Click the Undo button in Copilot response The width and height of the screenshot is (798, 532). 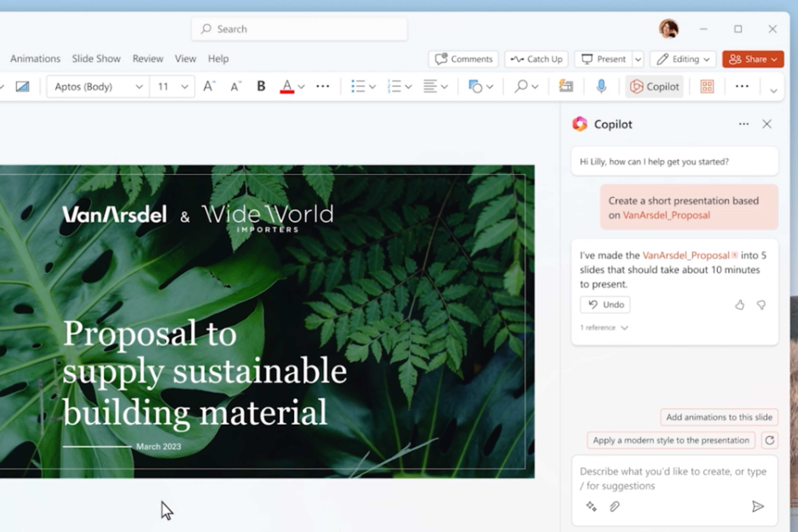click(x=605, y=305)
